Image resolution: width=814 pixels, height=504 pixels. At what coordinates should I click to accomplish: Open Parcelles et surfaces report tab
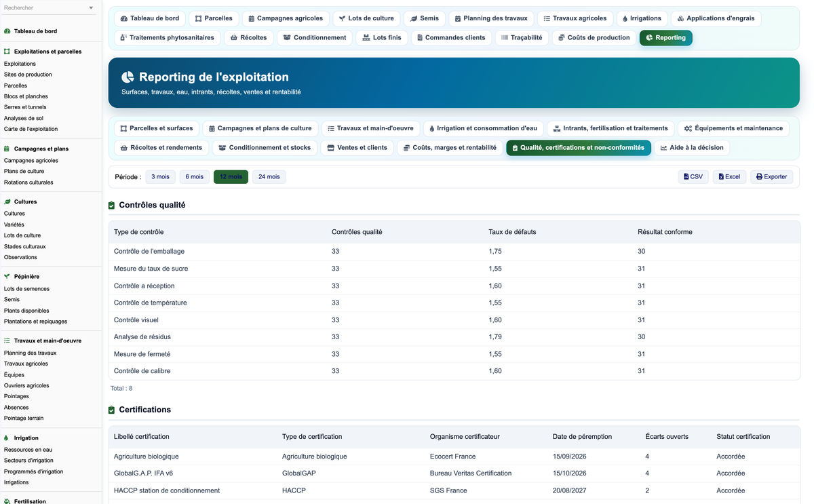(157, 128)
